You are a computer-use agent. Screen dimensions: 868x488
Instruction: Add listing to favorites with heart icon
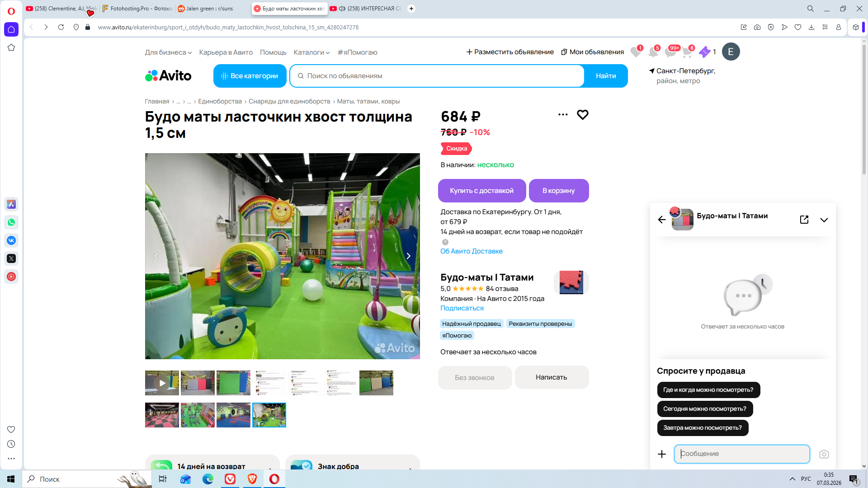582,115
